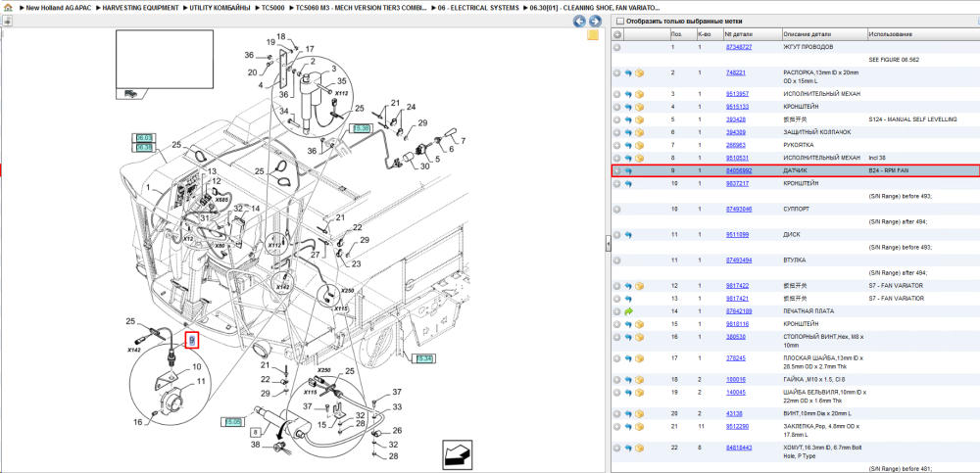Open part number link 87642189
Viewport: 980px width, 473px height.
coord(738,311)
